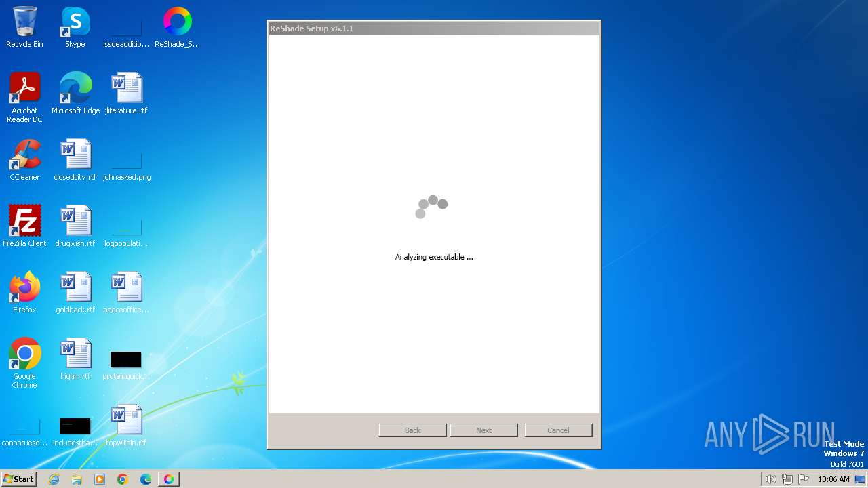Open the Recycle Bin desktop icon
The image size is (868, 488).
tap(24, 27)
